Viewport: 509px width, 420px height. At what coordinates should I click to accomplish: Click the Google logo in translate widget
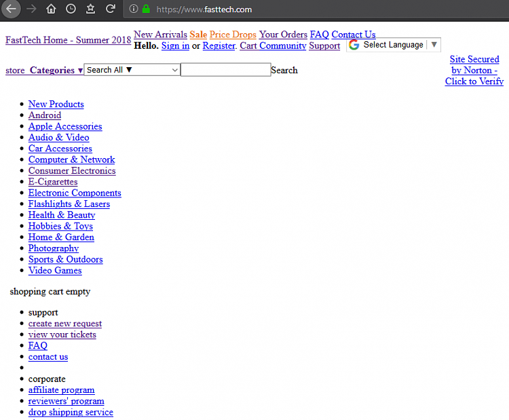(354, 45)
